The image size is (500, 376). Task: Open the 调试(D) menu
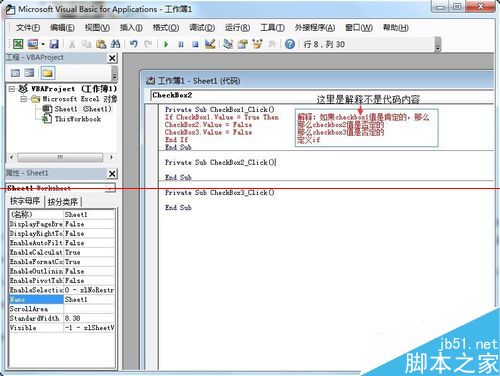click(202, 28)
